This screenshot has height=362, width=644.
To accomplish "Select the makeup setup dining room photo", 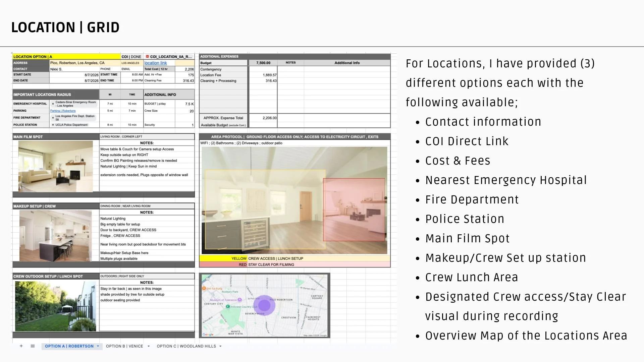I will [x=56, y=236].
